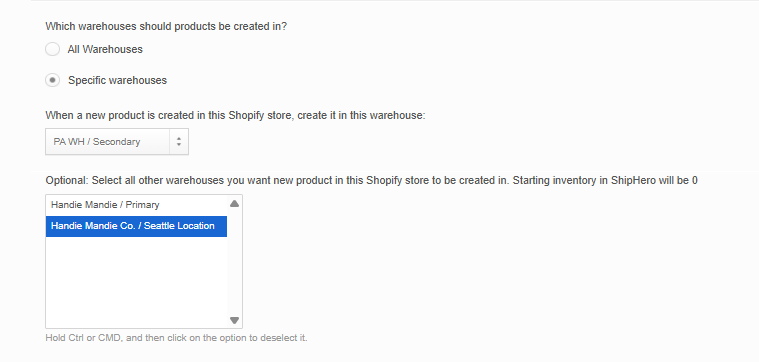
Task: Select the All Warehouses radio button
Action: (52, 49)
